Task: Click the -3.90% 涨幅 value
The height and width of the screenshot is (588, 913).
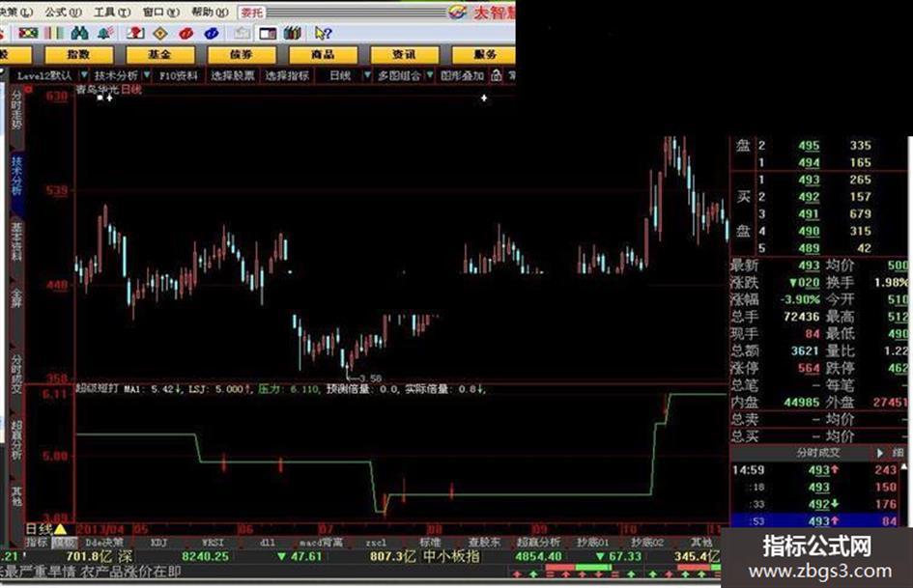Action: coord(799,299)
